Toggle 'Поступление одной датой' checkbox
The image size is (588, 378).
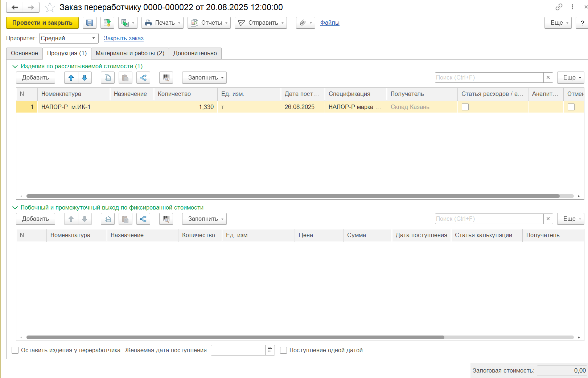tap(284, 350)
